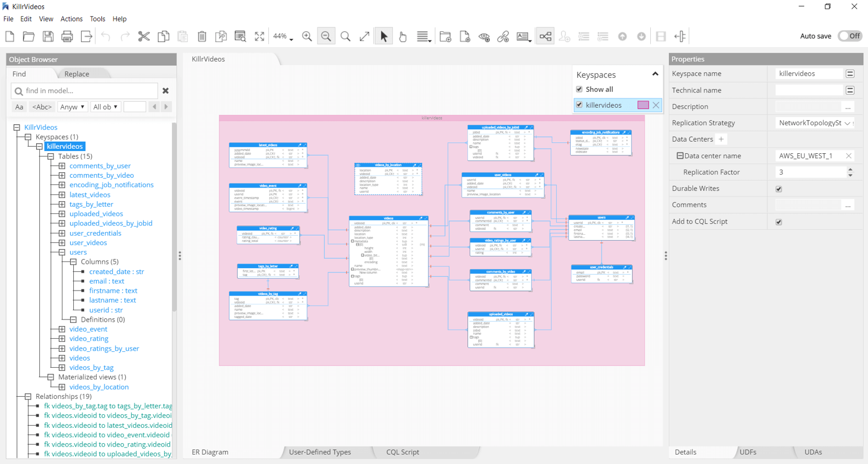The height and width of the screenshot is (464, 868).
Task: Click the find-in-model table search icon
Action: [x=240, y=37]
